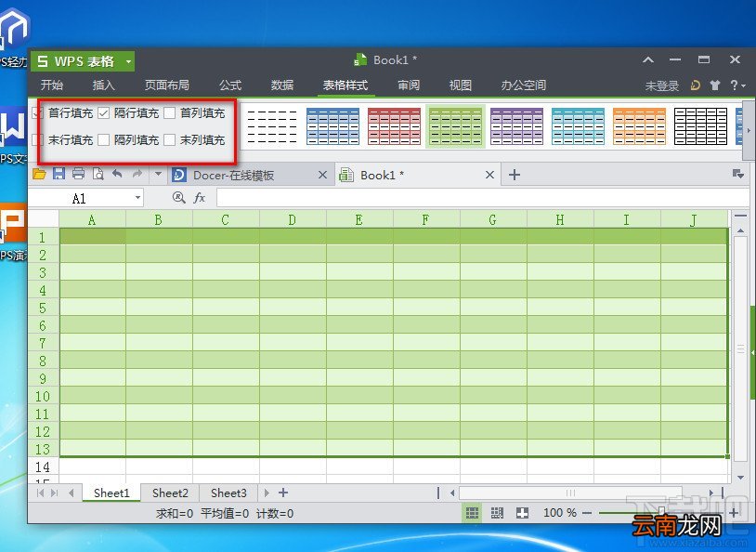Go to first sheet navigation arrow

pyautogui.click(x=40, y=493)
